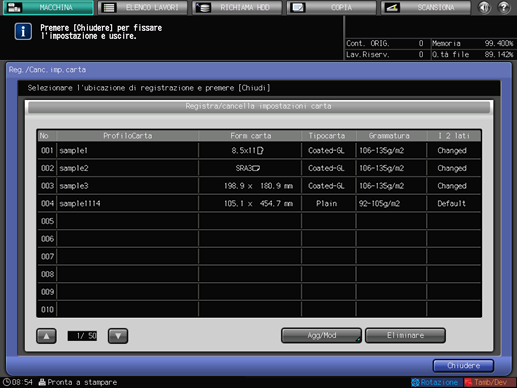Image resolution: width=517 pixels, height=388 pixels.
Task: Select empty row 009
Action: click(x=259, y=292)
